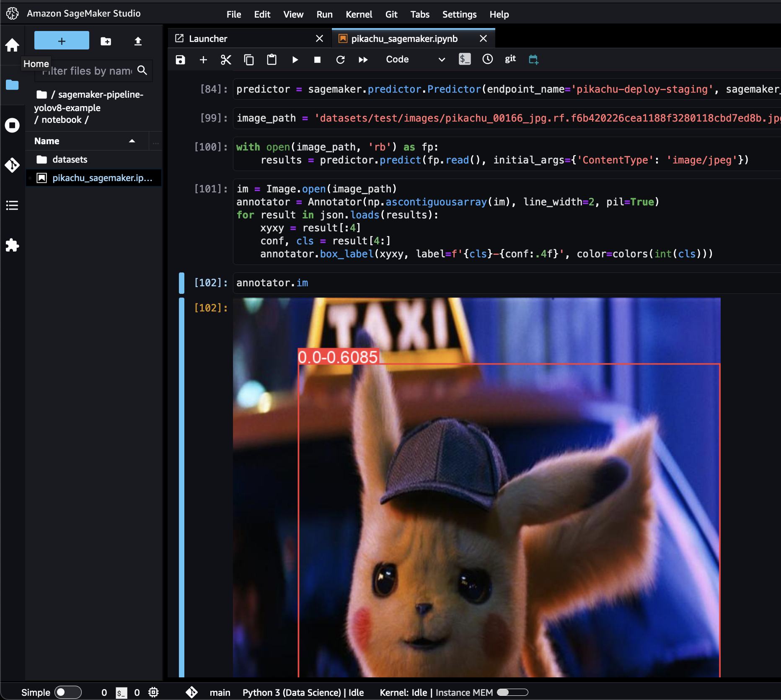Click into cell [102] annotator.im
The width and height of the screenshot is (781, 700).
tap(507, 283)
